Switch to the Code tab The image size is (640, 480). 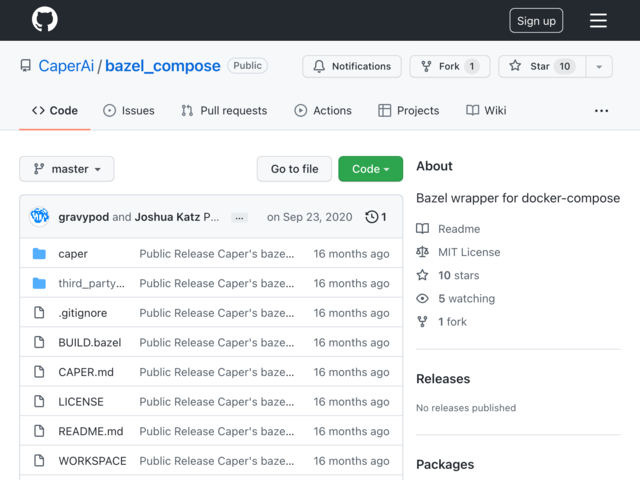click(x=55, y=111)
